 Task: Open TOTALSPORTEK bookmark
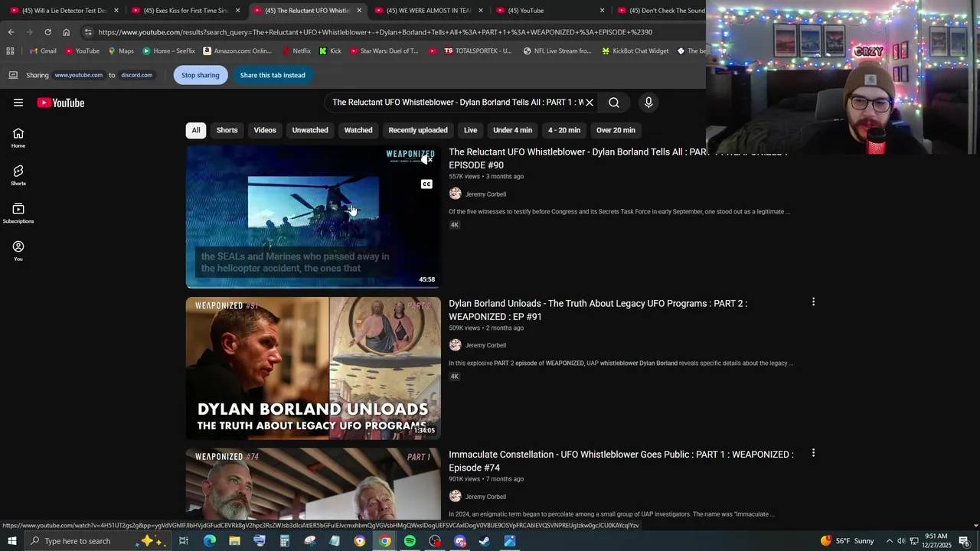click(478, 51)
